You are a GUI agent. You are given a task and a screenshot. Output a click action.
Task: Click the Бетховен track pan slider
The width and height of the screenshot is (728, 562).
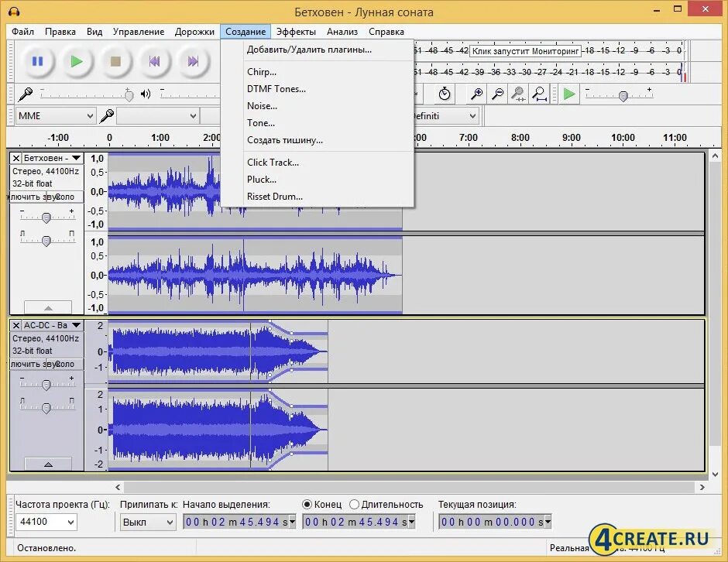point(46,241)
